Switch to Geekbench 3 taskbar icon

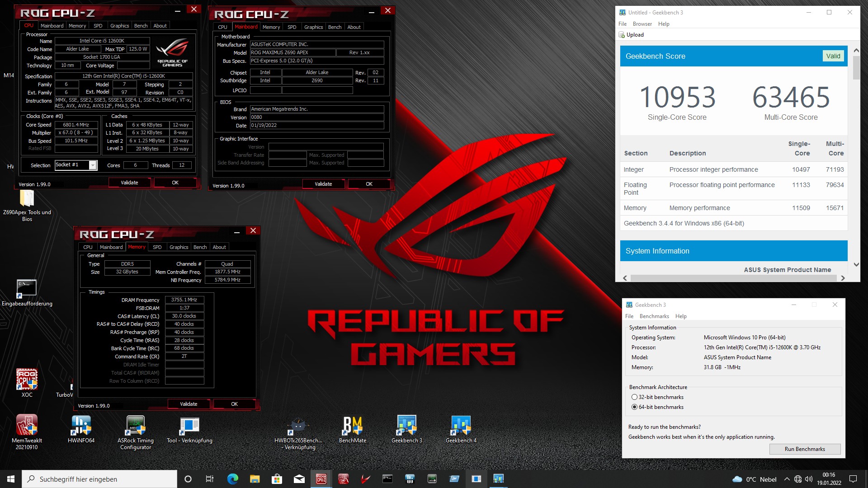pyautogui.click(x=498, y=479)
